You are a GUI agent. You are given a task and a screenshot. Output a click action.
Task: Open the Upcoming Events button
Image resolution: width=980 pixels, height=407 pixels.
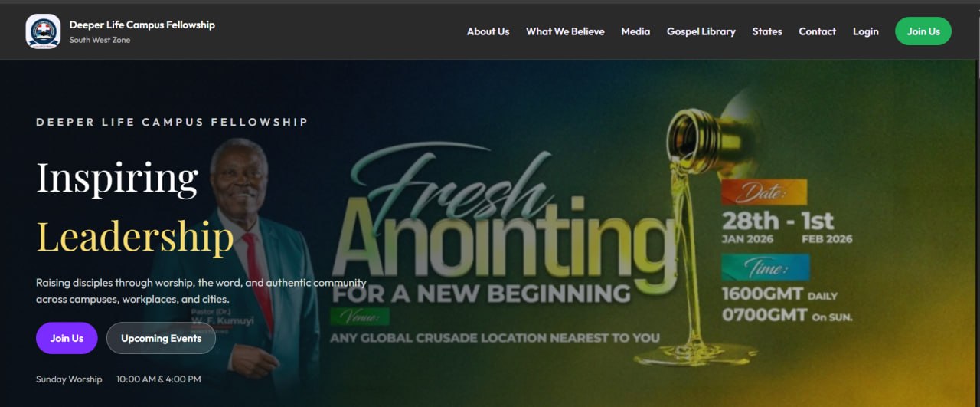point(161,338)
